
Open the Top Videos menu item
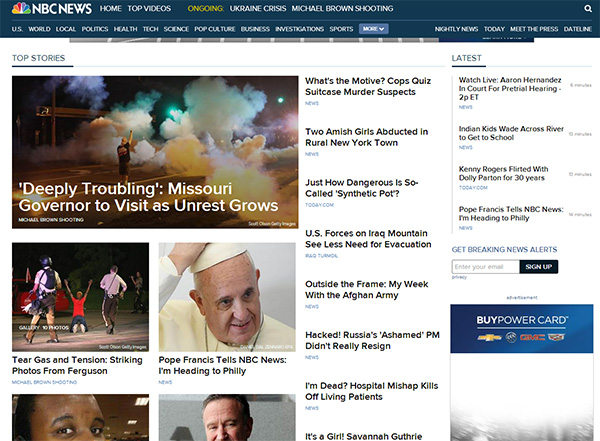point(149,9)
